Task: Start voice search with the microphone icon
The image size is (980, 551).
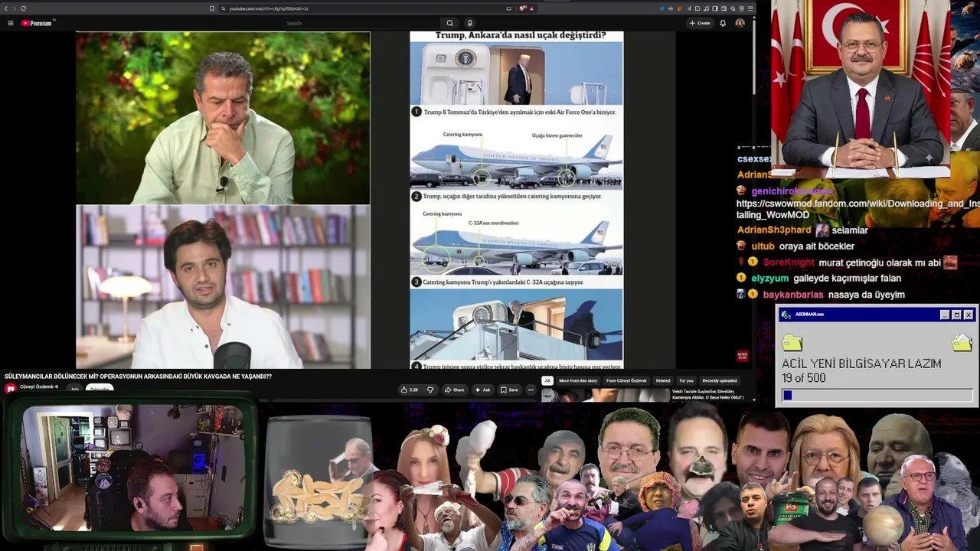Action: pos(469,23)
